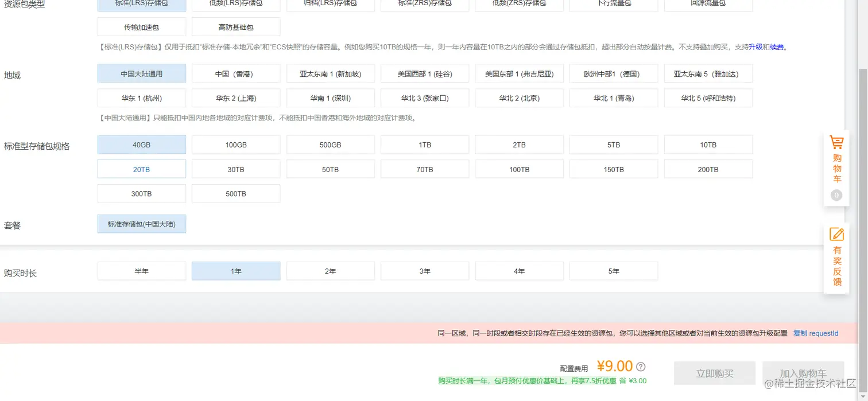Select the 高防基础包 resource package type
Screen dimensions: 868x401
(236, 27)
